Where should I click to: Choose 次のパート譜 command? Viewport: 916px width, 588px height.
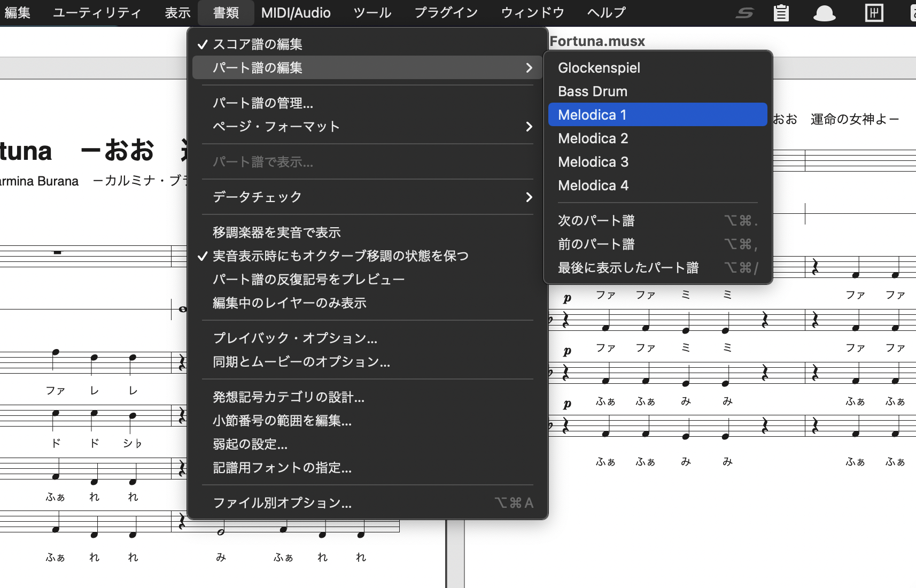point(658,221)
